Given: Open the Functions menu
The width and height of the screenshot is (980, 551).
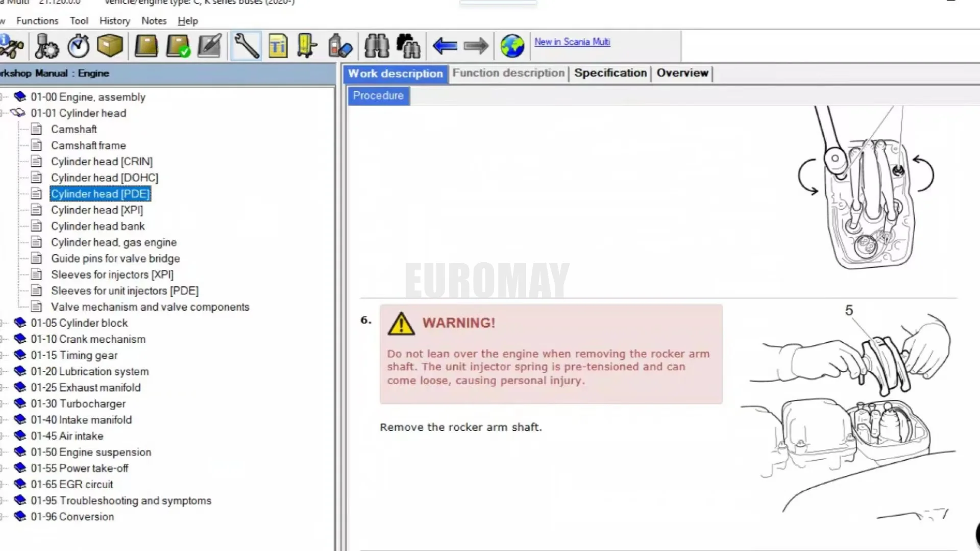Looking at the screenshot, I should (x=37, y=20).
